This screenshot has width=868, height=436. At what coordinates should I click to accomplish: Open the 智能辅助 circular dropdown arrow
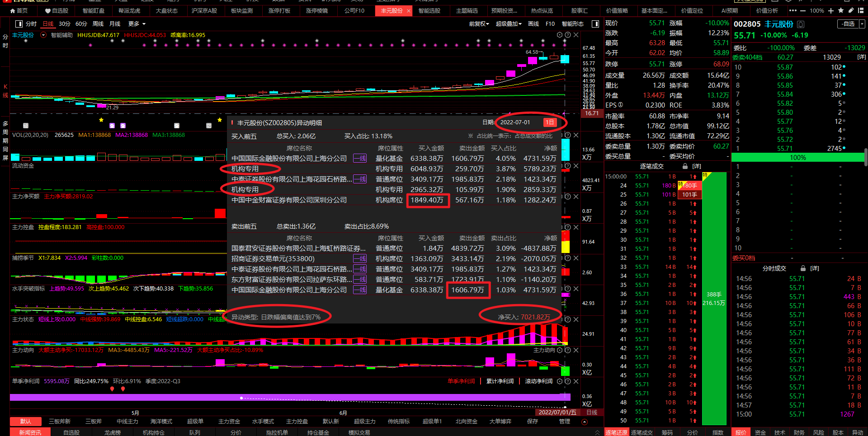[x=43, y=35]
